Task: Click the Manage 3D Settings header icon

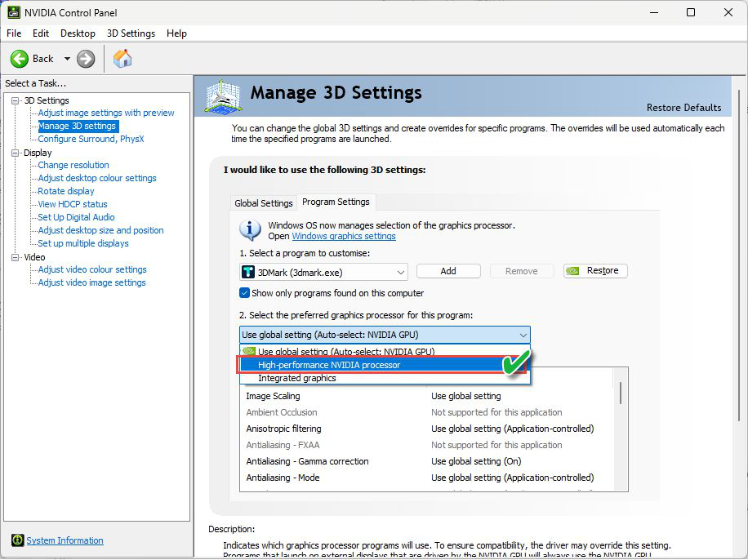Action: 223,96
